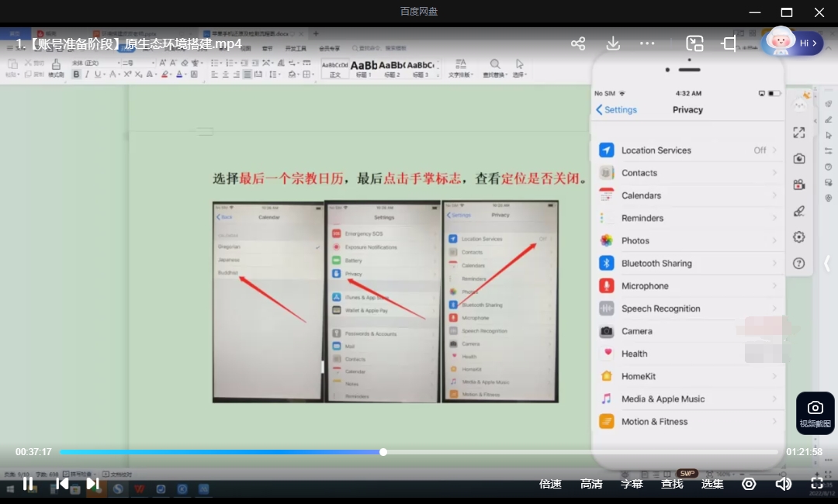Image resolution: width=838 pixels, height=504 pixels.
Task: Download the video file
Action: 613,43
